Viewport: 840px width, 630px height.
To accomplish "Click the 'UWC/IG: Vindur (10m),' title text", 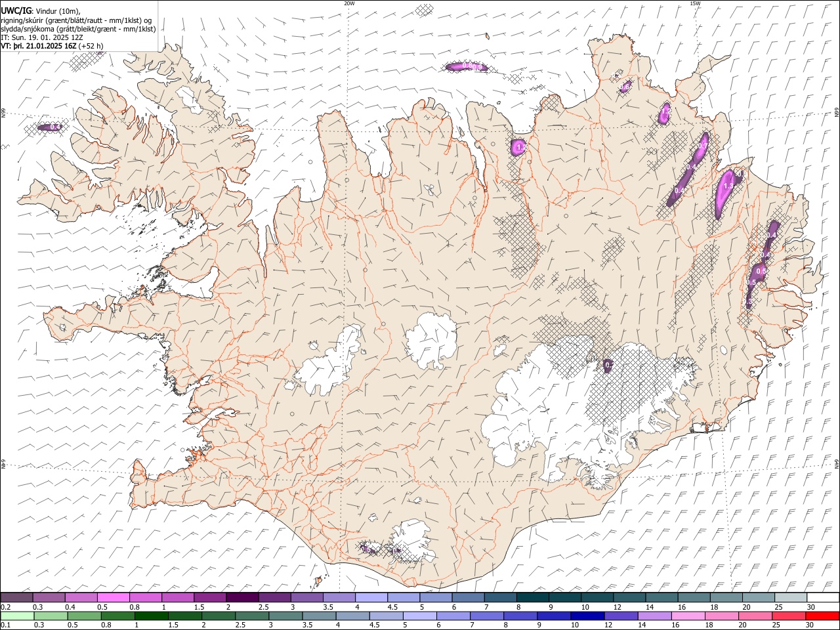I will (x=41, y=11).
